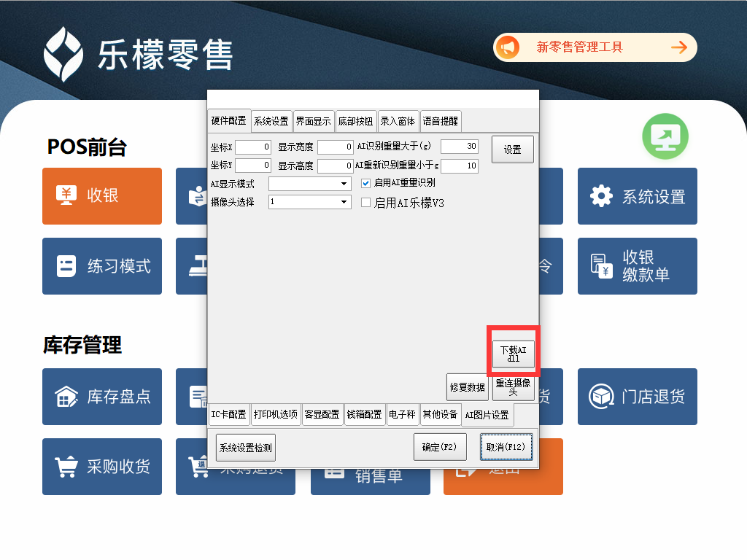Viewport: 747px width, 560px height.
Task: Open 收银缴款单 tile
Action: (x=638, y=266)
